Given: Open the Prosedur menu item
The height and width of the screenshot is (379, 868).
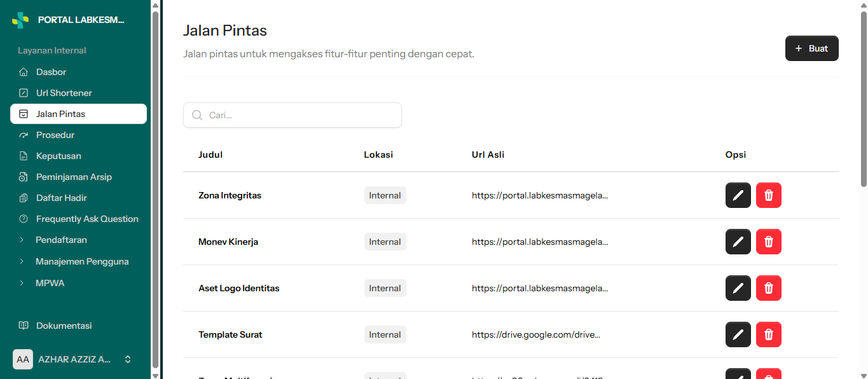Looking at the screenshot, I should click(x=79, y=135).
